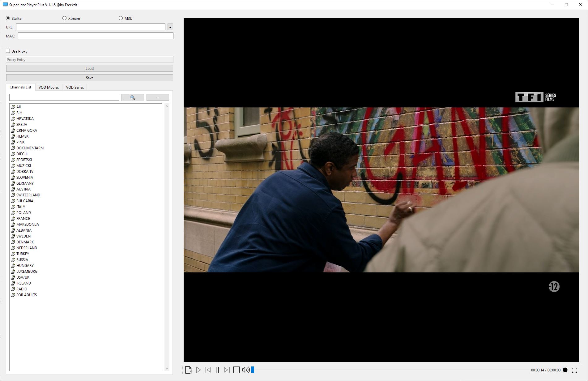Screen dimensions: 588x381
Task: Start recording with the black circle icon
Action: pyautogui.click(x=565, y=370)
